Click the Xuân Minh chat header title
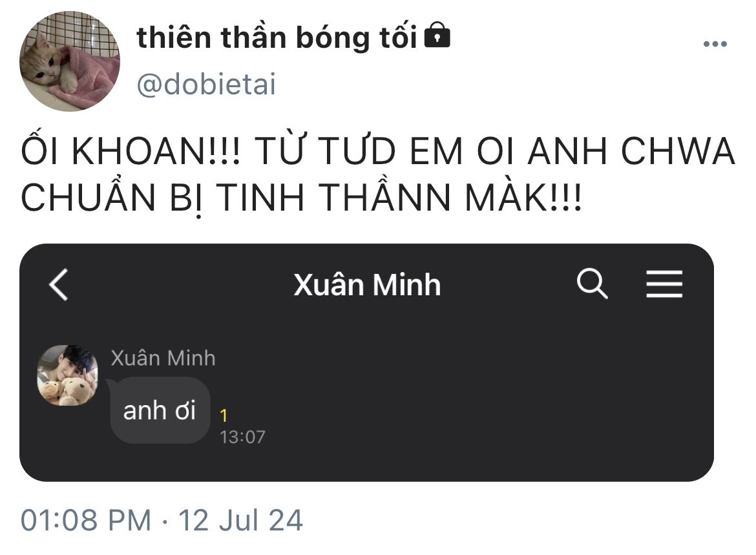Viewport: 756px width, 555px height. [367, 285]
